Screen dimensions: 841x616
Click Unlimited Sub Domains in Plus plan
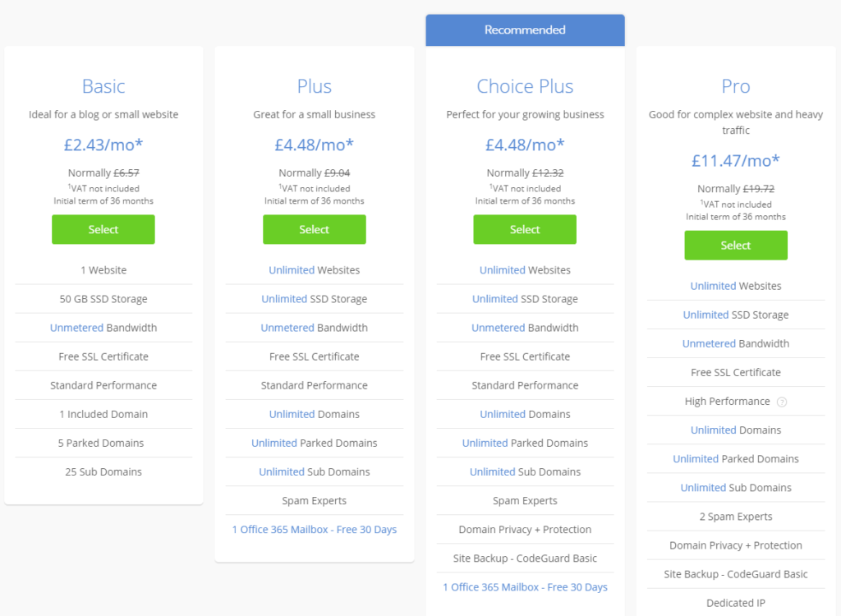(315, 471)
